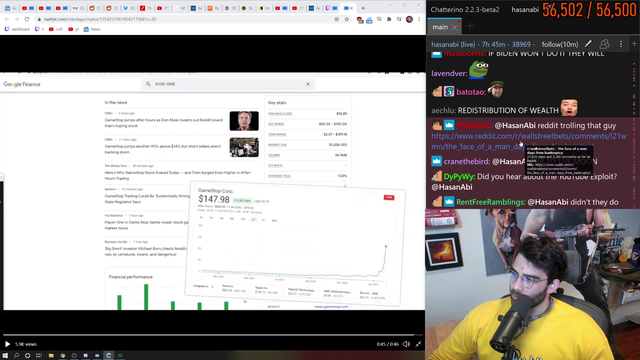
Task: Exit fullscreen with the video's arrows icon
Action: (418, 344)
